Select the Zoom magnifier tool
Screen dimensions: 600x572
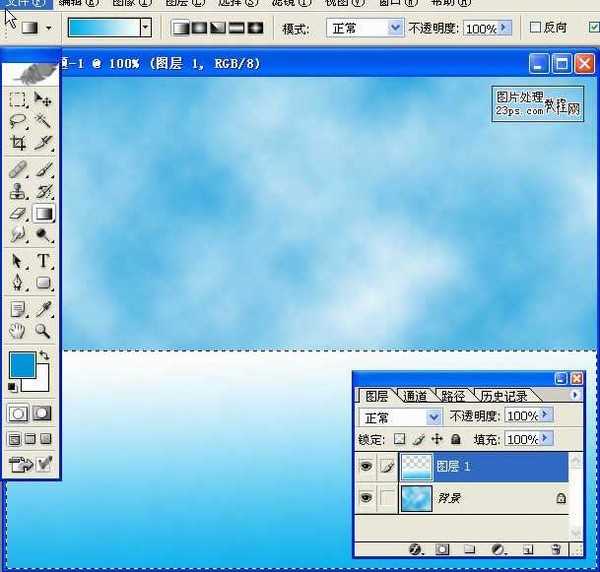[x=44, y=331]
